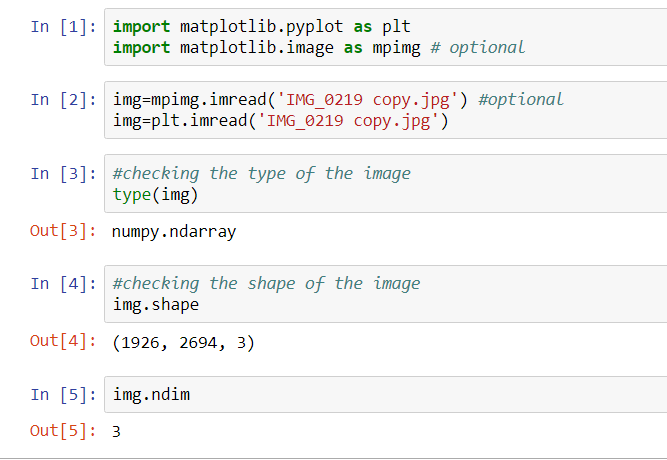Click the Out[3] output prompt
This screenshot has height=460, width=667.
point(63,231)
